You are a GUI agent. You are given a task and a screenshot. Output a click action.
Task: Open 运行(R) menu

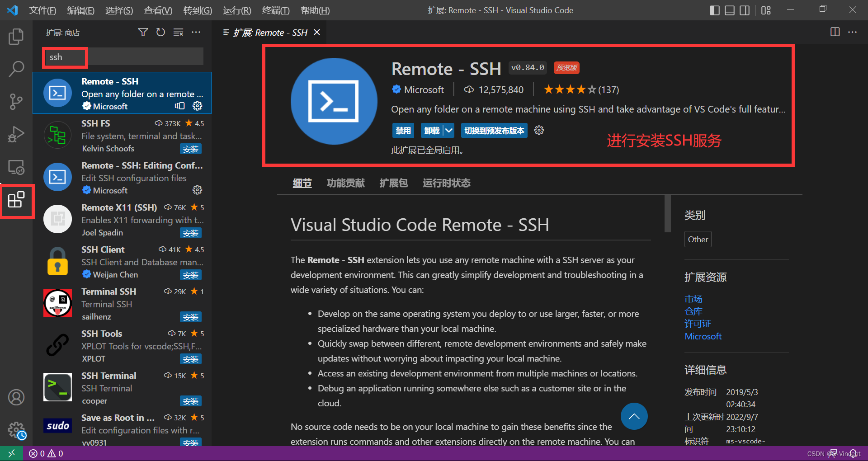coord(237,10)
